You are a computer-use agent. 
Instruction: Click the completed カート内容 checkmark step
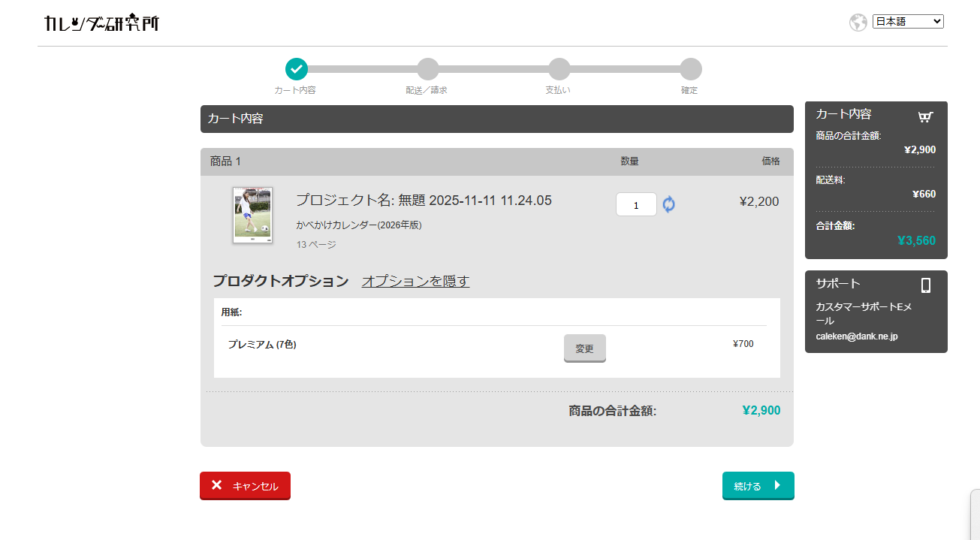tap(297, 69)
